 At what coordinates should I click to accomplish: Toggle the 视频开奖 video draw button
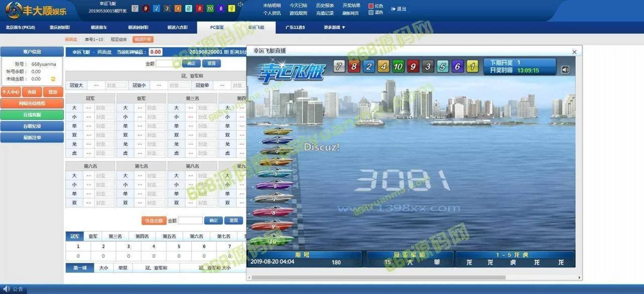click(143, 39)
